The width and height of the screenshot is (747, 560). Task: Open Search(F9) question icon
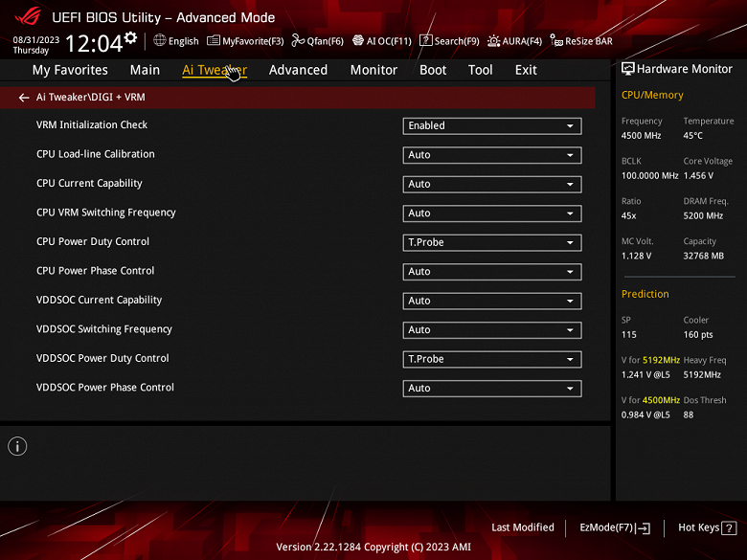pos(425,40)
